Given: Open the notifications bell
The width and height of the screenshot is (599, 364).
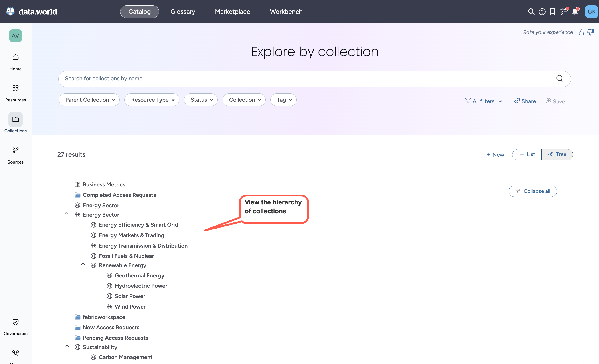Looking at the screenshot, I should tap(575, 12).
